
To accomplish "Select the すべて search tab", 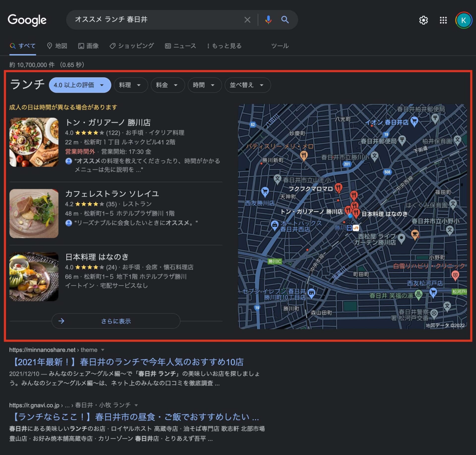I will pyautogui.click(x=23, y=46).
